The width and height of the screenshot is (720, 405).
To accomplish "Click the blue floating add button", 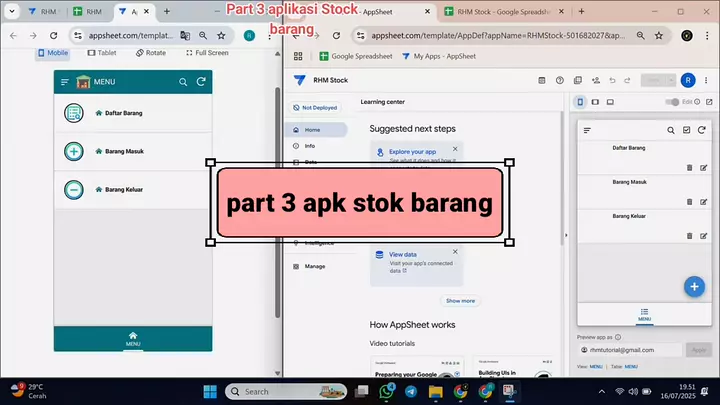I will pos(694,286).
